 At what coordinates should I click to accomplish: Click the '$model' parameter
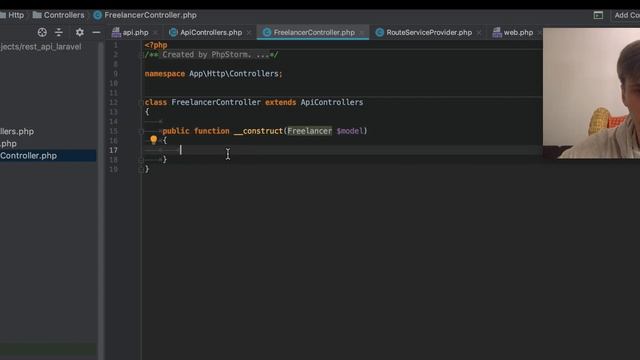pos(350,131)
